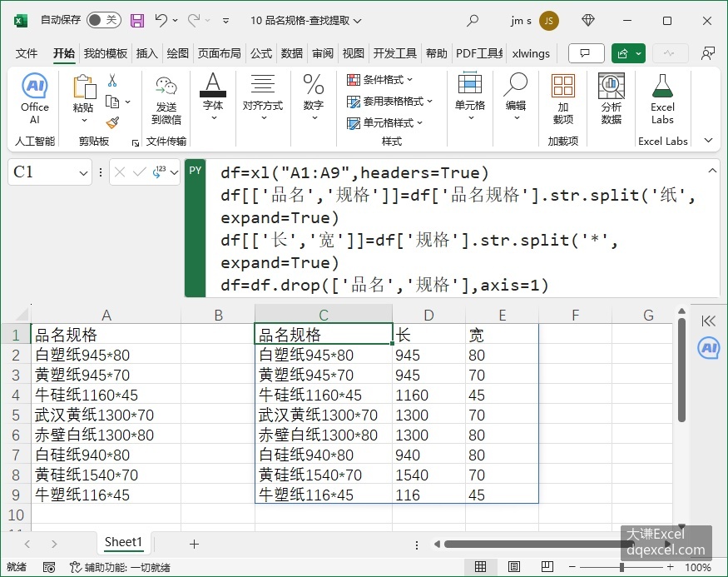Switch to Page Layout view
Screen dimensions: 728x577
(x=514, y=567)
